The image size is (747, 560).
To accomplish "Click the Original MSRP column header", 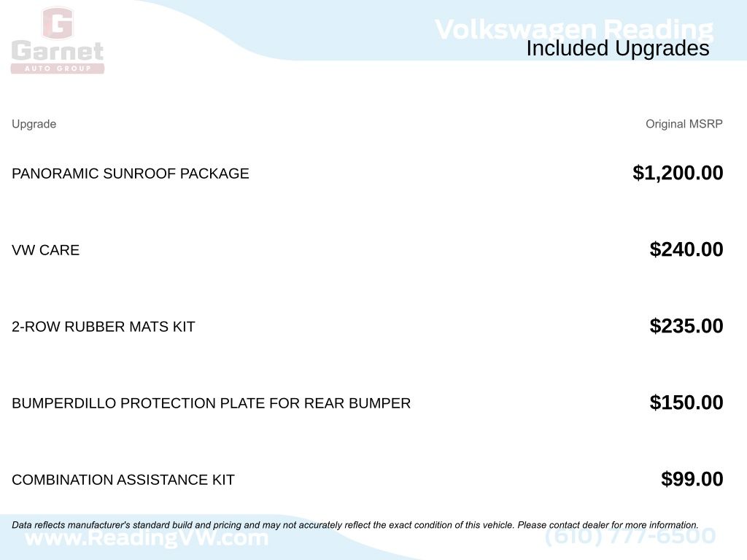I will point(684,124).
